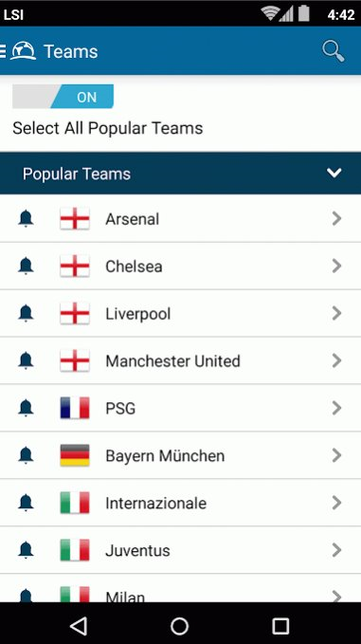Click the Germany flag beside Bayern München
361x644 pixels.
75,455
